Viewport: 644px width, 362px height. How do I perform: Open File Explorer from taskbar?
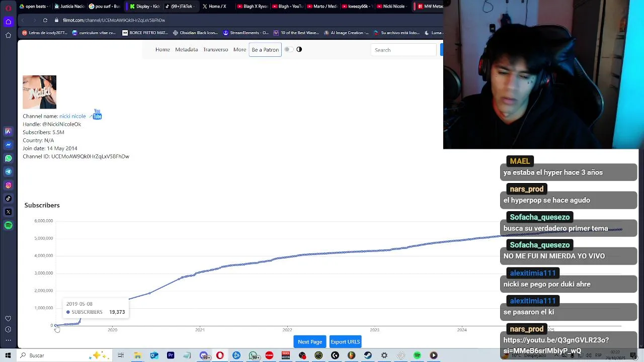click(x=137, y=355)
